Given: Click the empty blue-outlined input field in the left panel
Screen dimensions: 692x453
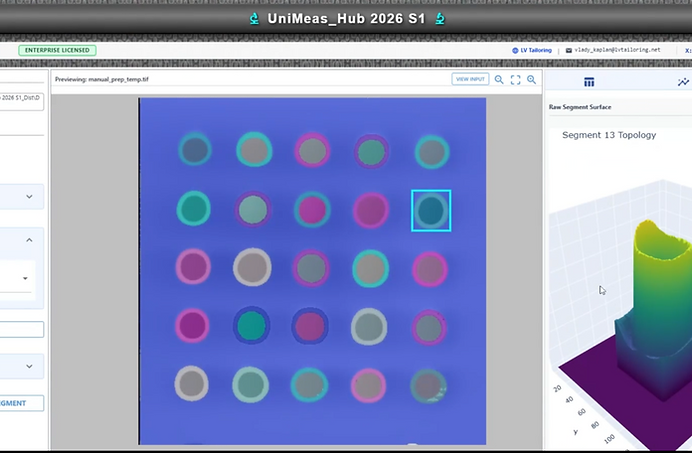Looking at the screenshot, I should click(22, 329).
